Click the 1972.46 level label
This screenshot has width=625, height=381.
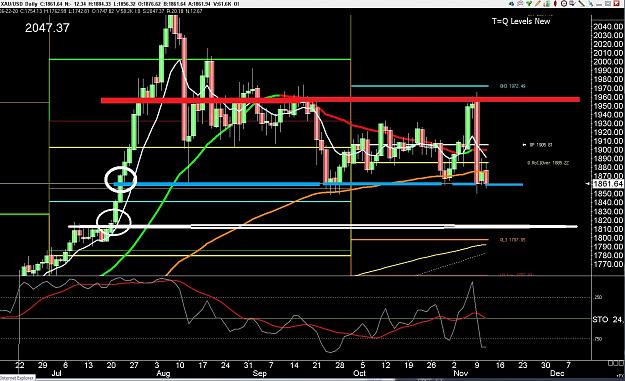pyautogui.click(x=512, y=86)
